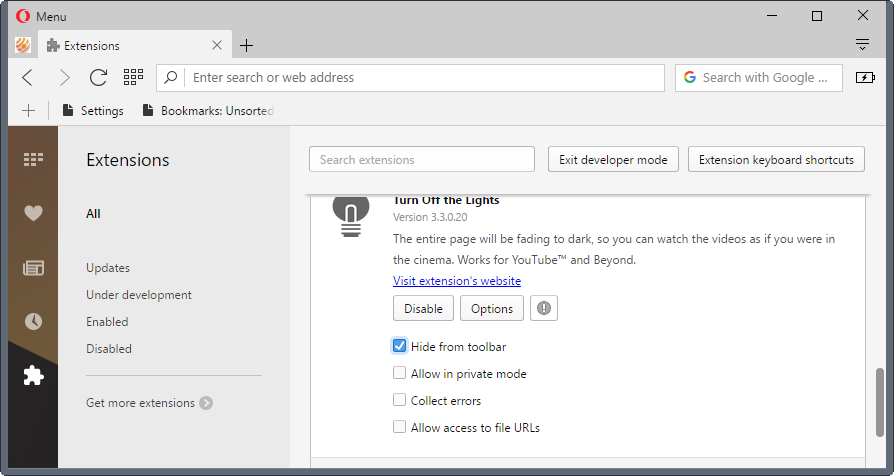Open Get more extensions link
894x476 pixels.
point(140,403)
